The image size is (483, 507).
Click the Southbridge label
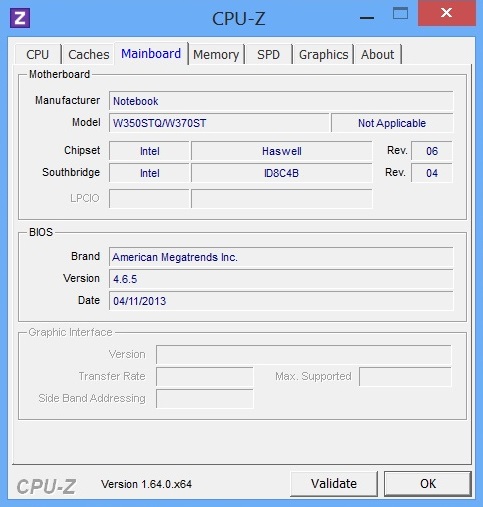click(x=71, y=172)
